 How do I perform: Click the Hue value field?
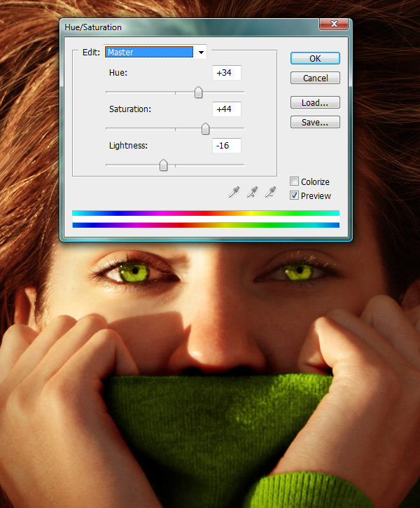[227, 73]
